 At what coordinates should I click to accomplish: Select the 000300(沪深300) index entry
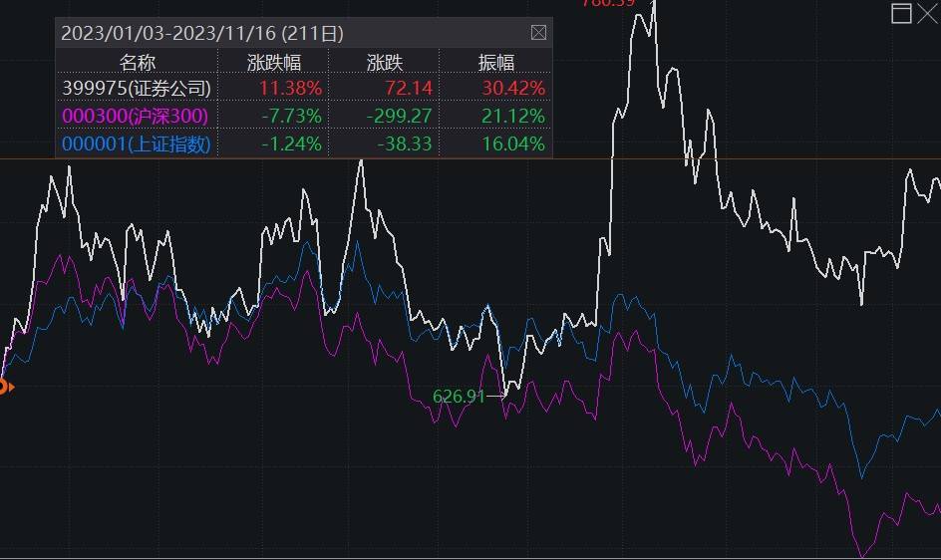tap(135, 116)
